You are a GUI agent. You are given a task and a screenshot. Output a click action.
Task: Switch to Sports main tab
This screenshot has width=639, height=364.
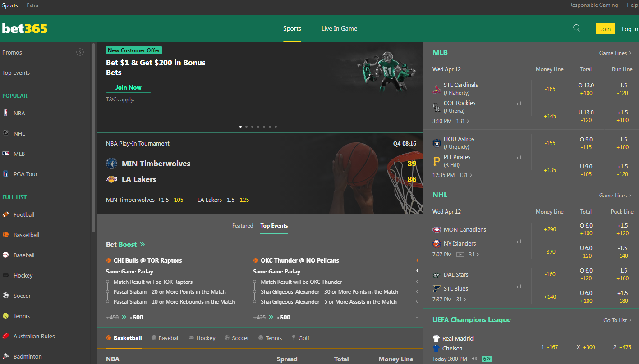292,28
